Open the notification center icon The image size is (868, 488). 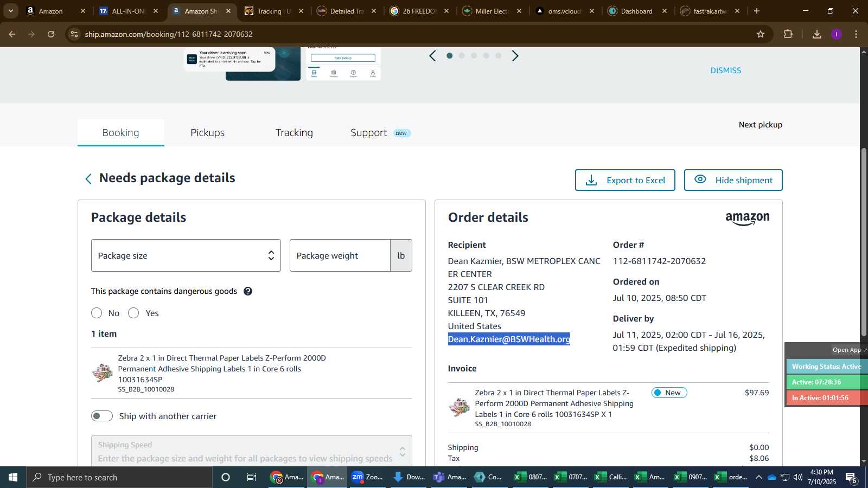coord(851,478)
